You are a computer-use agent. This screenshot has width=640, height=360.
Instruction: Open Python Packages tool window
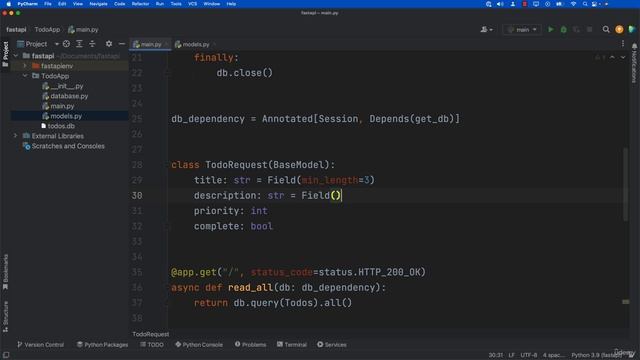(102, 344)
